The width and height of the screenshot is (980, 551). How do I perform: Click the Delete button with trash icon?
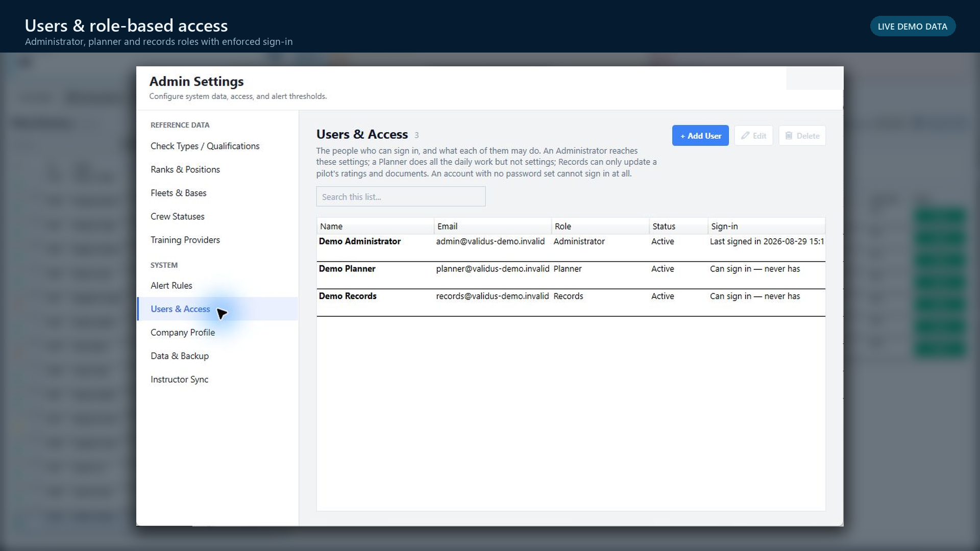[x=802, y=136]
